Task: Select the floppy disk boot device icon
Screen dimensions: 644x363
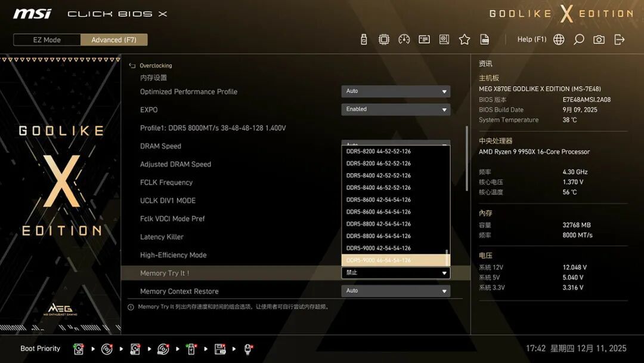Action: 220,349
